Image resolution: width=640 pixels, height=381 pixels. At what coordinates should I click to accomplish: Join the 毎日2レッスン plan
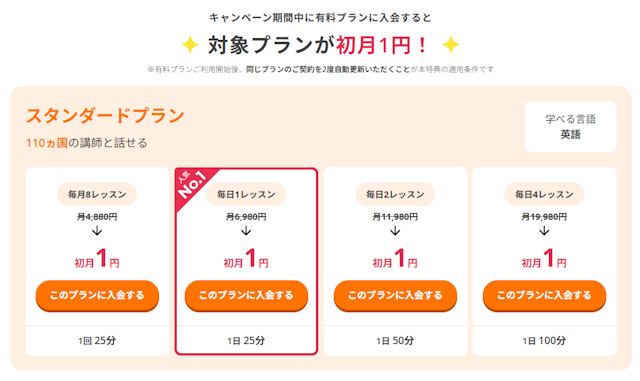(395, 295)
